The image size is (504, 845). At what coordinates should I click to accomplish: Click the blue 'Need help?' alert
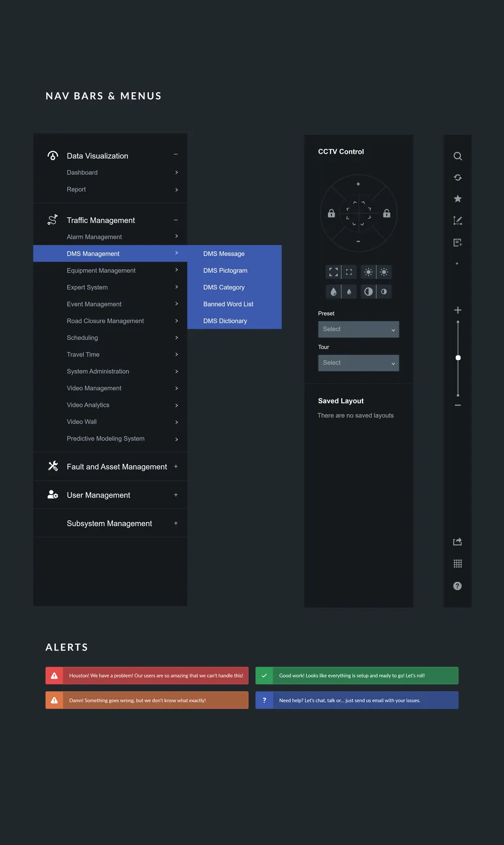pos(357,700)
